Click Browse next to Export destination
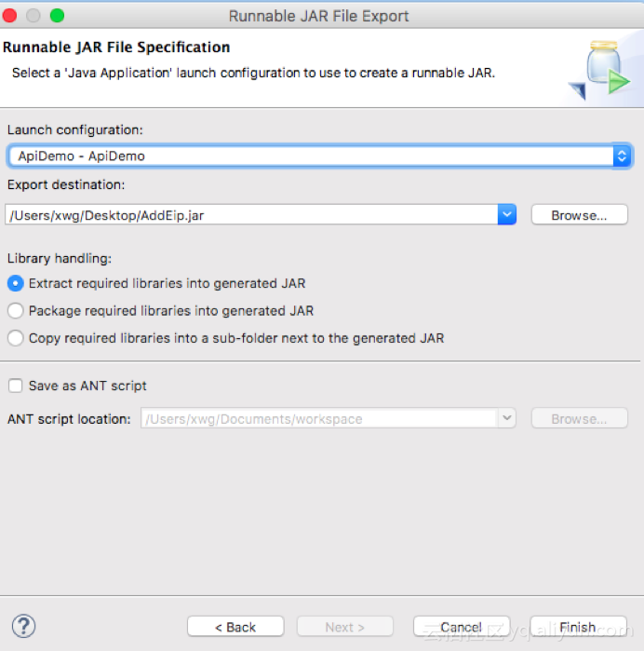 pos(579,215)
